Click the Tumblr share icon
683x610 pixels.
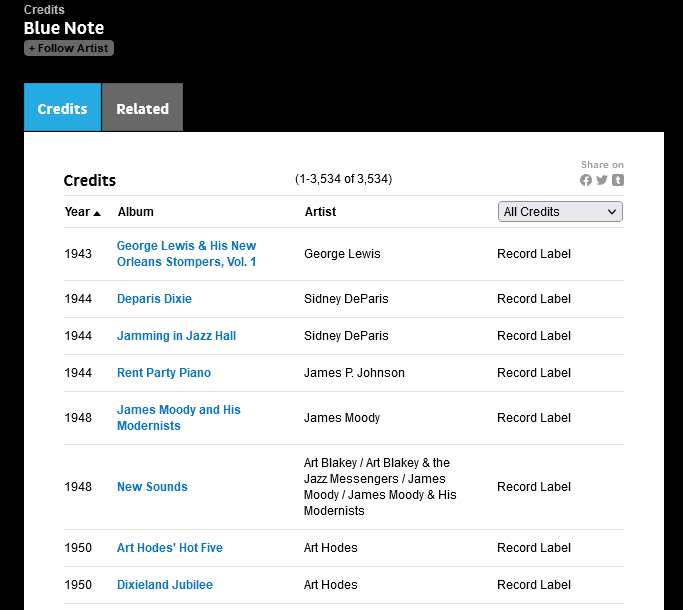[x=618, y=180]
